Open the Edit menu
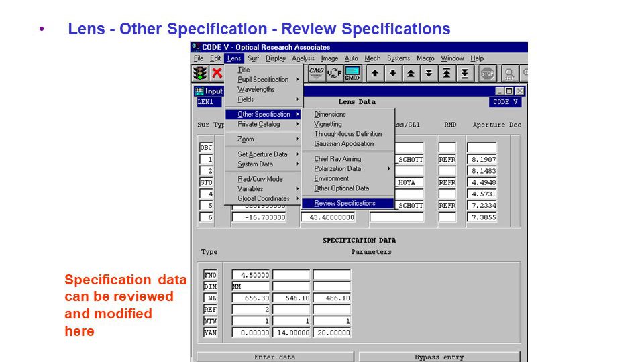The image size is (644, 362). coord(215,58)
